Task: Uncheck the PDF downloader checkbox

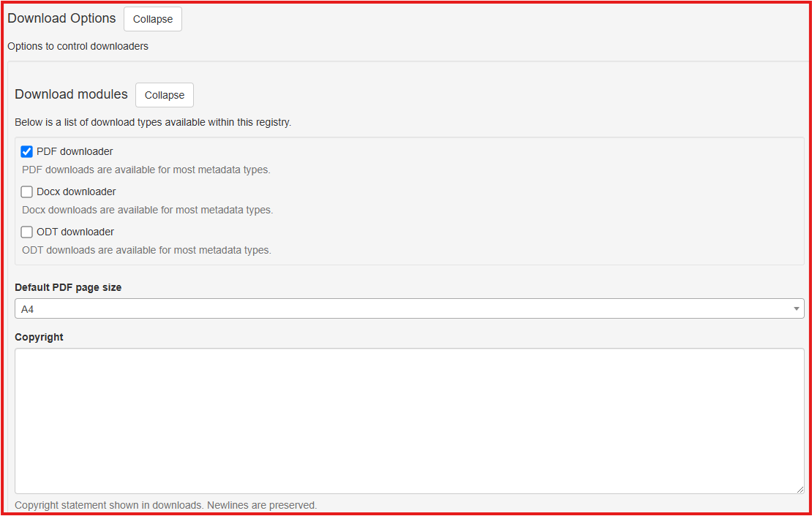Action: point(27,152)
